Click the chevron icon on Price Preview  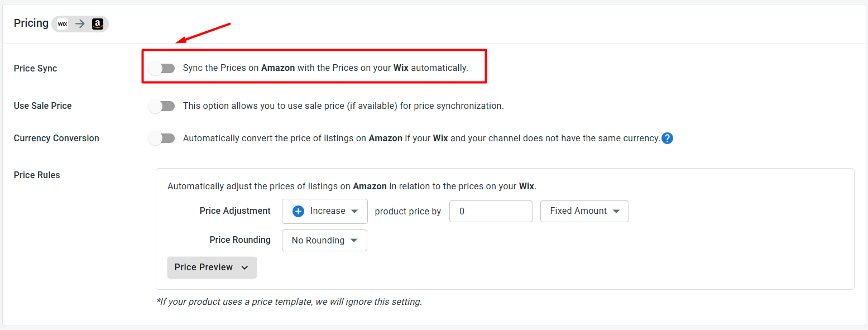coord(244,267)
